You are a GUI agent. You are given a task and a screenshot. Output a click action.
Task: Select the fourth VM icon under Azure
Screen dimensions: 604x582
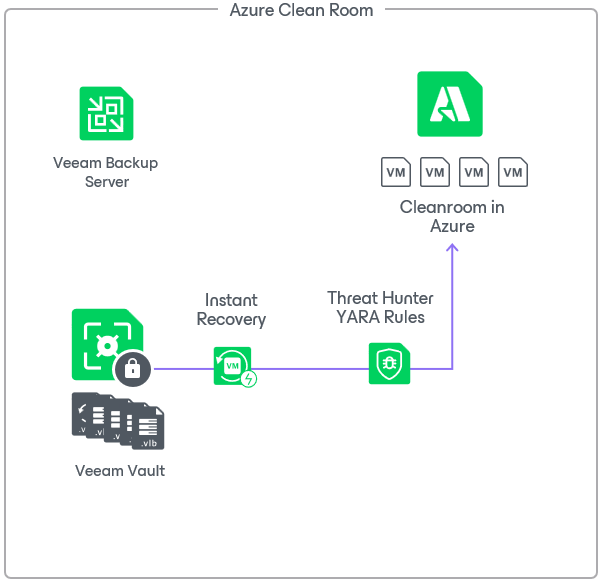[513, 172]
